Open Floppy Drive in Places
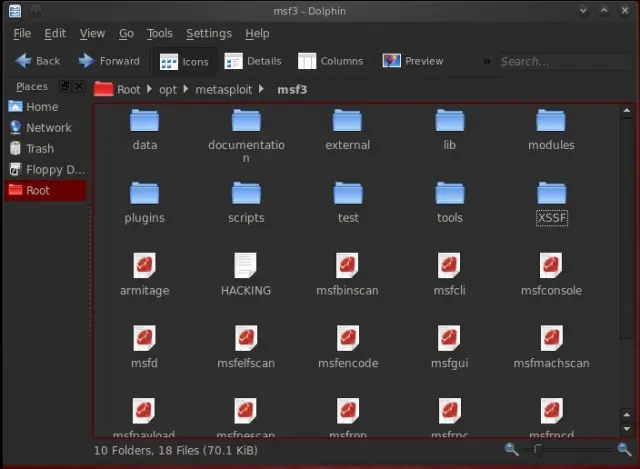 (x=46, y=169)
